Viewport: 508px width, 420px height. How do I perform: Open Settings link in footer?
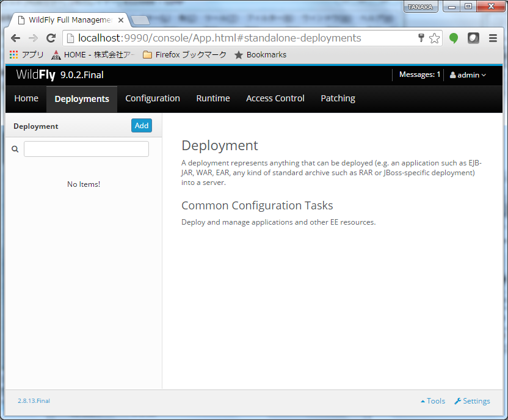pyautogui.click(x=472, y=401)
